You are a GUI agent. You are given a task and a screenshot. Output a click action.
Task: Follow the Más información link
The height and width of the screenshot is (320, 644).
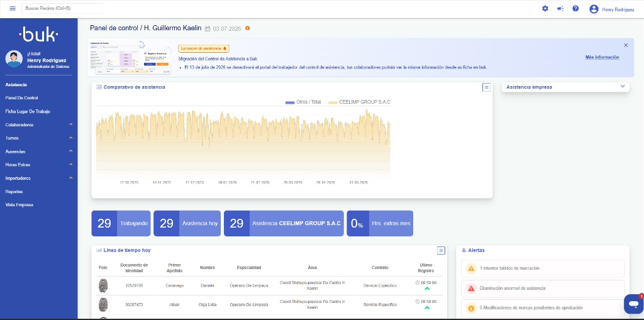click(x=602, y=57)
